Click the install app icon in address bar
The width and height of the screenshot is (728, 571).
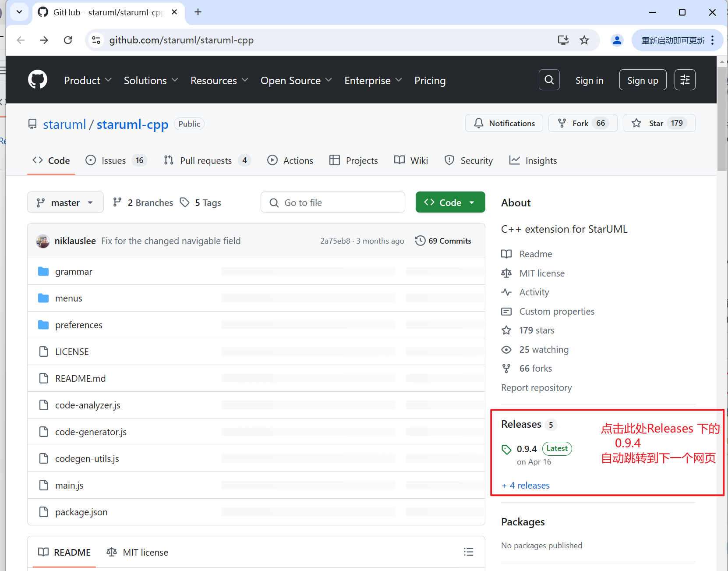pos(563,40)
